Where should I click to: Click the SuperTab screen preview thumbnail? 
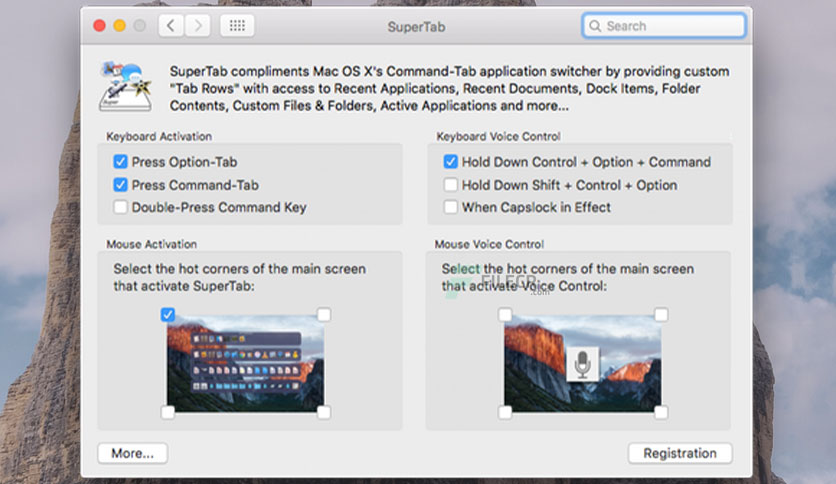(x=245, y=364)
